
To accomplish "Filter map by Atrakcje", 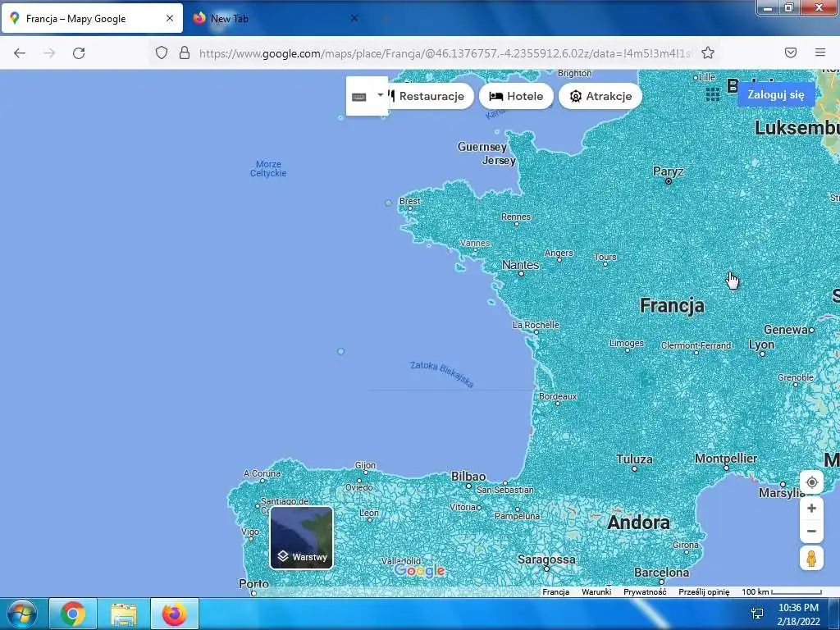I will point(600,97).
